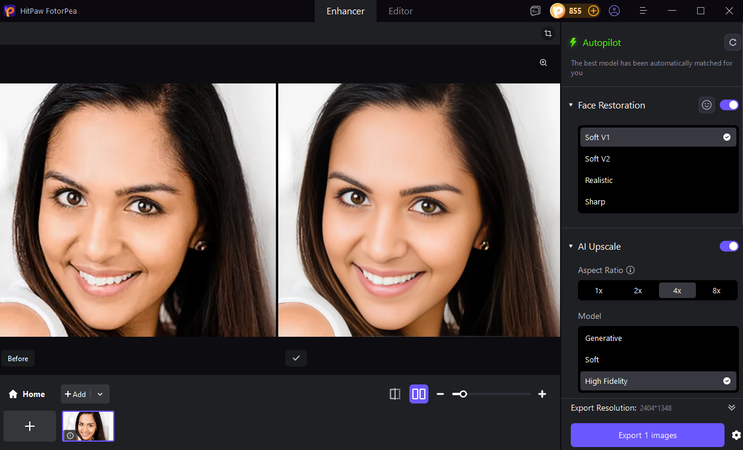The image size is (743, 450).
Task: Open the crop tool
Action: coord(548,34)
